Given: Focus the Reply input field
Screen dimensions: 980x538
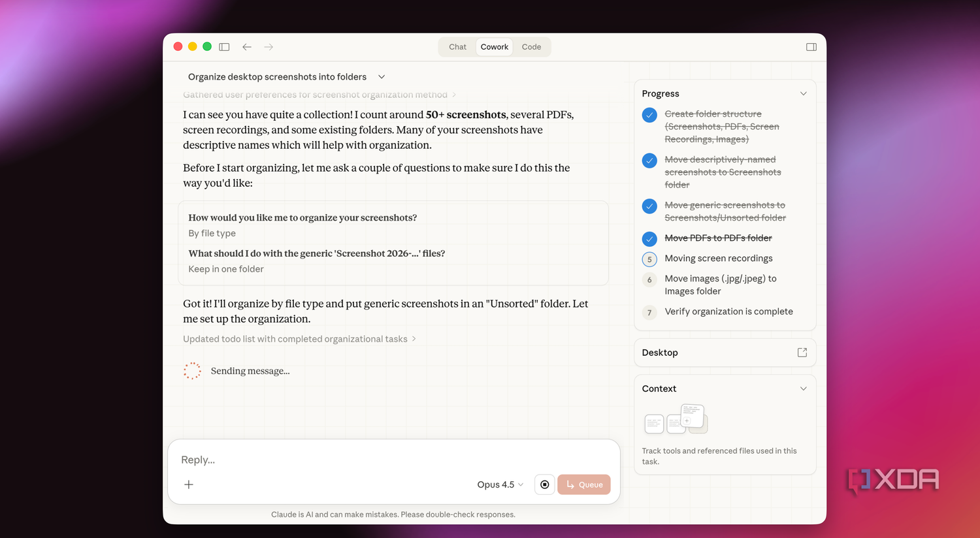Looking at the screenshot, I should (x=394, y=460).
